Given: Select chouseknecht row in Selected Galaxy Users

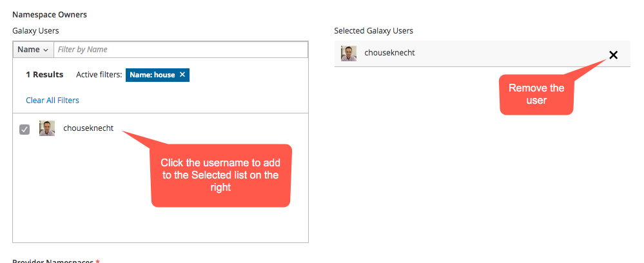Looking at the screenshot, I should coord(482,54).
